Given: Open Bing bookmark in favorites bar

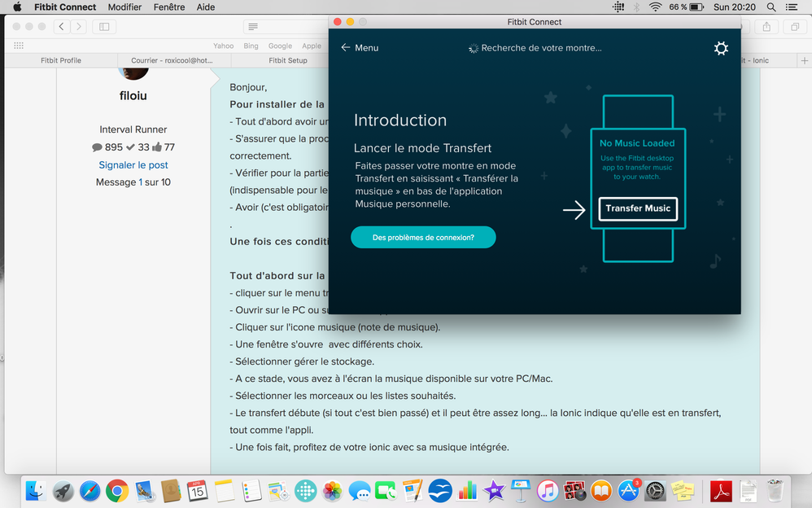Looking at the screenshot, I should click(251, 46).
